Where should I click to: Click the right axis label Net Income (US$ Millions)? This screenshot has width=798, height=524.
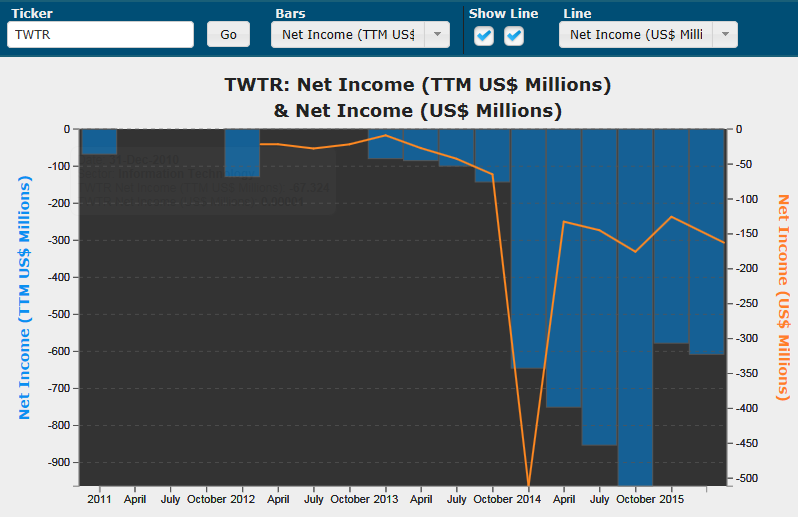click(x=783, y=298)
